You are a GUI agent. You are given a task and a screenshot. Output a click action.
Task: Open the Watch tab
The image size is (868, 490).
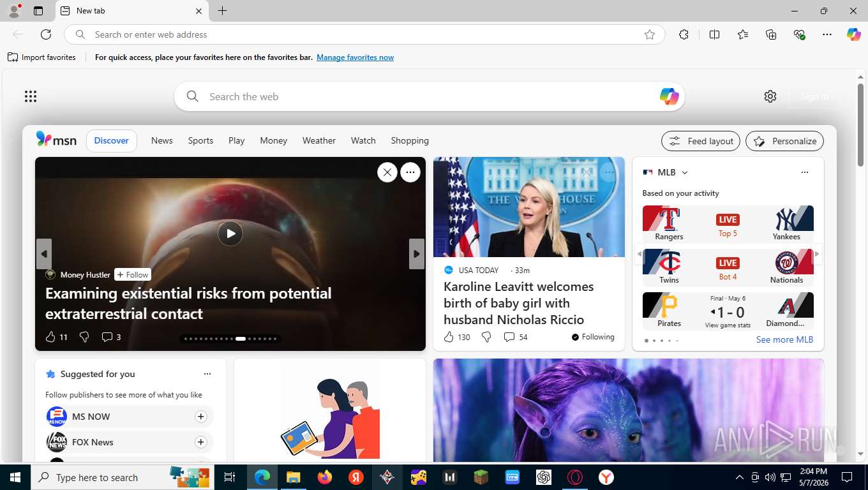click(x=363, y=140)
